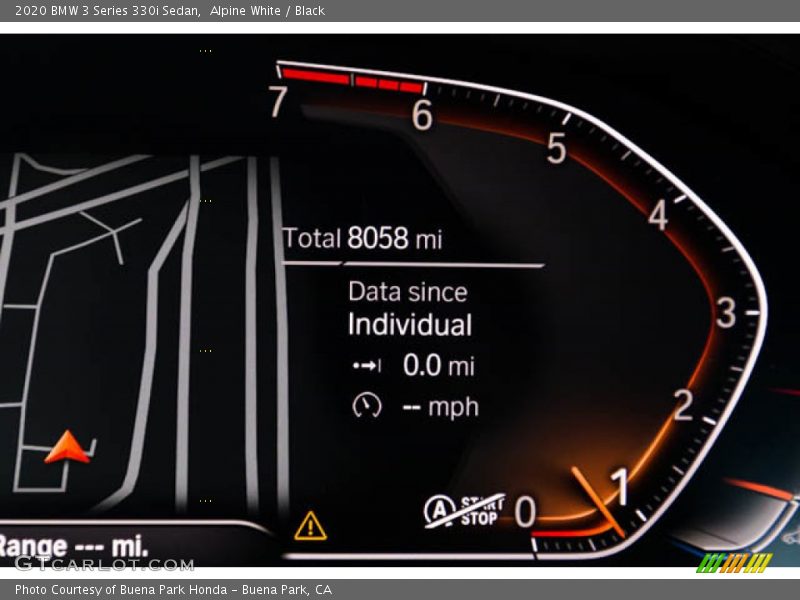Click the Auto Start Stop disabled icon

(x=465, y=510)
